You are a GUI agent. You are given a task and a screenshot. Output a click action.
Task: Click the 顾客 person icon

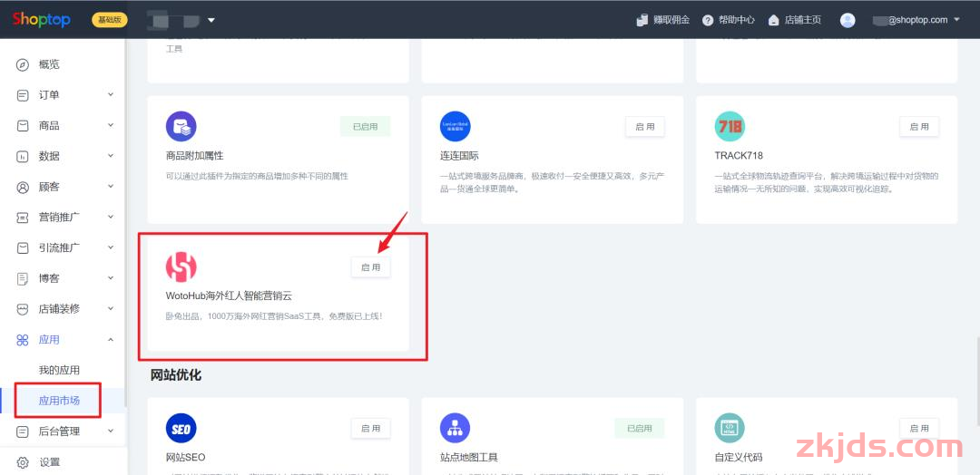point(23,188)
